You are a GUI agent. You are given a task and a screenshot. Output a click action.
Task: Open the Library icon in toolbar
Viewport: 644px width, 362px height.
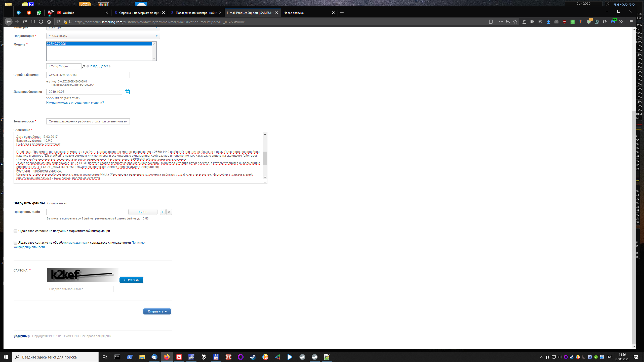click(532, 22)
